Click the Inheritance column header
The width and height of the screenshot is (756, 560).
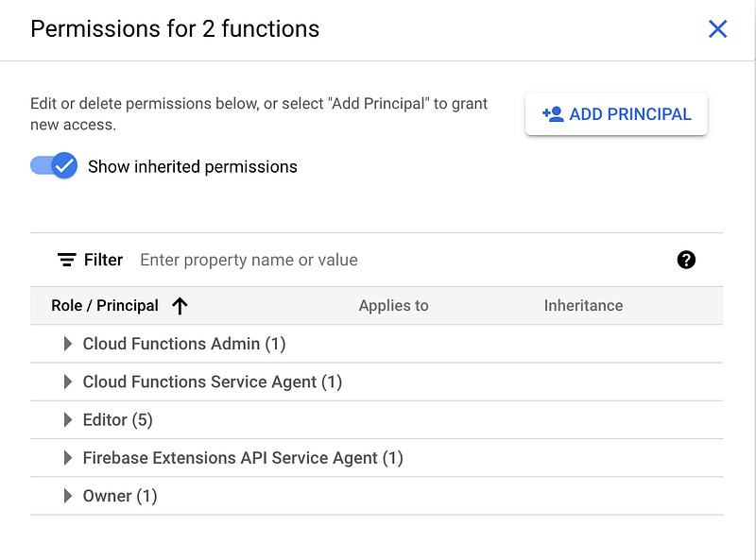tap(583, 306)
